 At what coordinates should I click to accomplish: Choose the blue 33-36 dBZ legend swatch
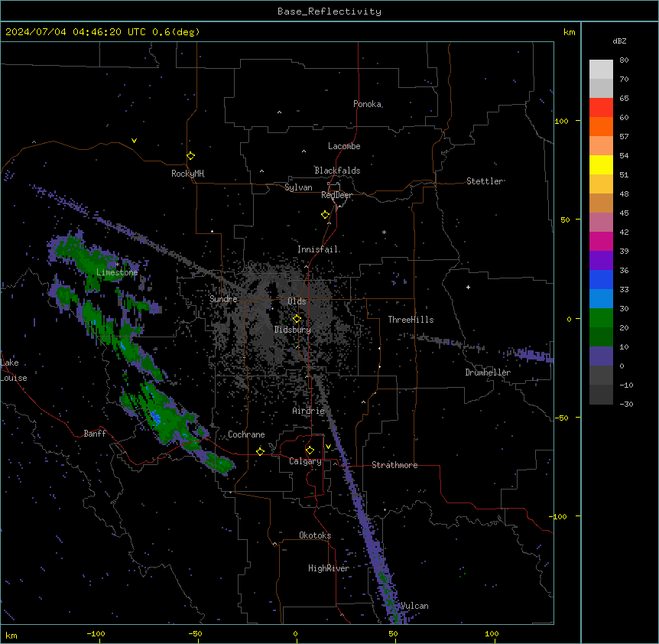pos(601,279)
